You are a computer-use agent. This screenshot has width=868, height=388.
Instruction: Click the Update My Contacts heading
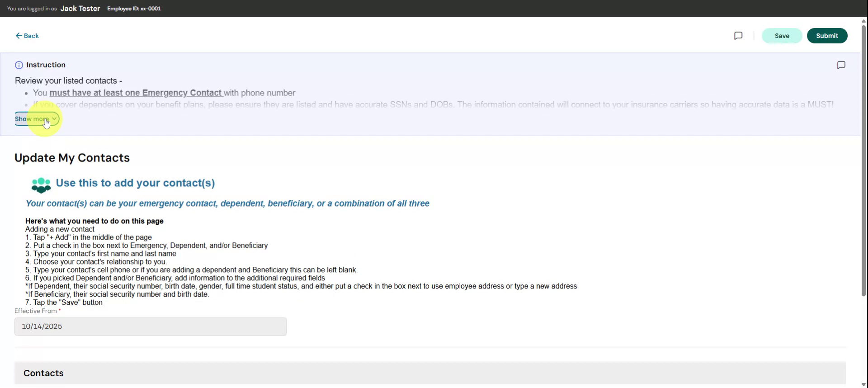pyautogui.click(x=72, y=158)
